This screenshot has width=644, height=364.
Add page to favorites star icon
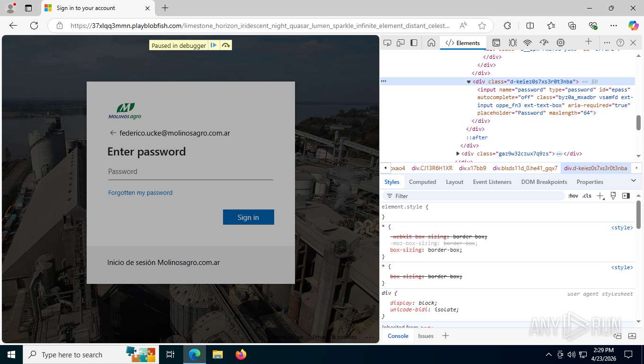(x=482, y=26)
